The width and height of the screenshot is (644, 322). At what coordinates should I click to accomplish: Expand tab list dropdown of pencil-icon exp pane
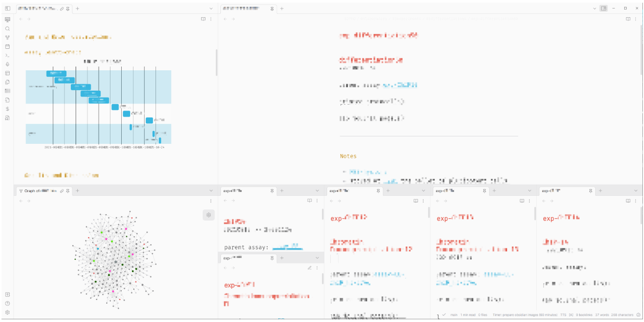click(x=317, y=258)
